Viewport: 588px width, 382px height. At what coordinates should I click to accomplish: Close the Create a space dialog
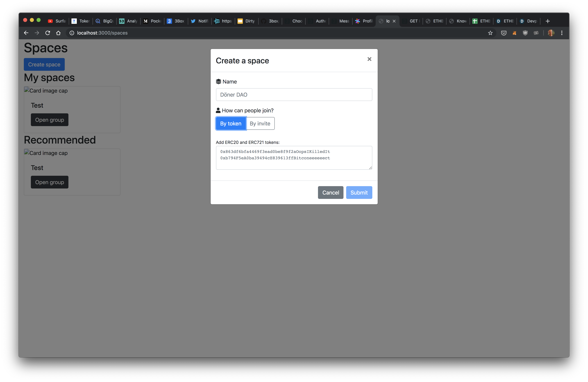369,59
